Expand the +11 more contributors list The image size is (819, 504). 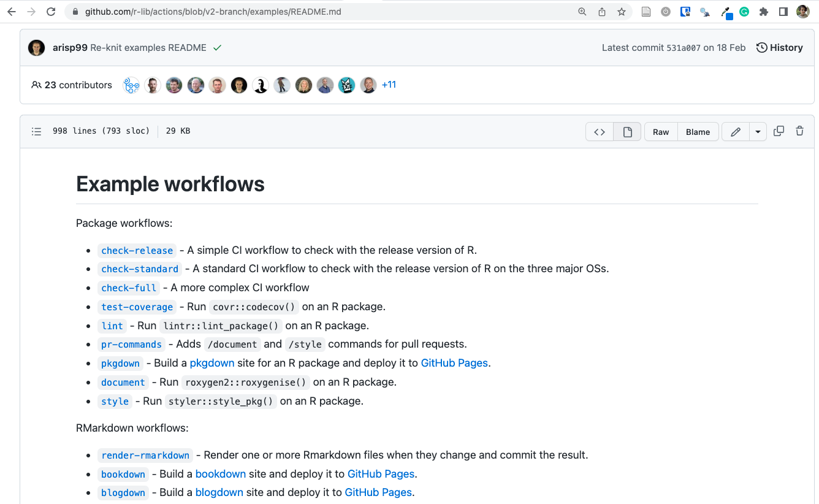point(389,85)
